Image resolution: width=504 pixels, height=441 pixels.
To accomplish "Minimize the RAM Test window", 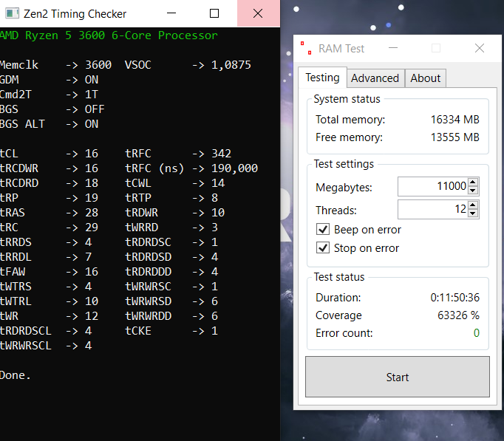I will pos(393,48).
